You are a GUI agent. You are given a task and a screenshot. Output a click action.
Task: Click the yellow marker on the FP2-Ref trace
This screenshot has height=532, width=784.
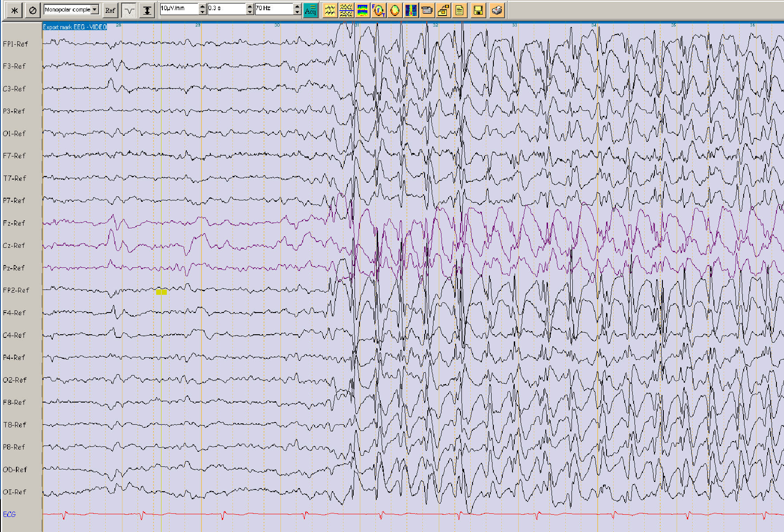point(161,292)
